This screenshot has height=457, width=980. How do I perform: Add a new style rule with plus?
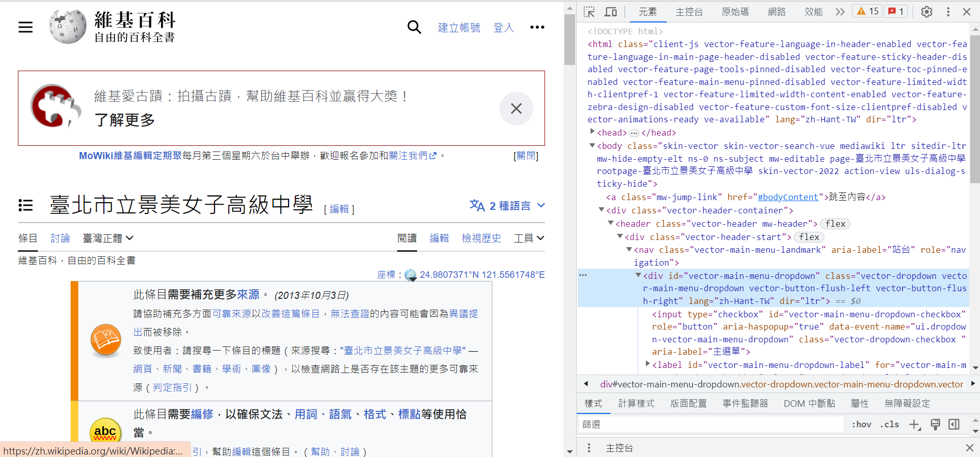coord(914,424)
